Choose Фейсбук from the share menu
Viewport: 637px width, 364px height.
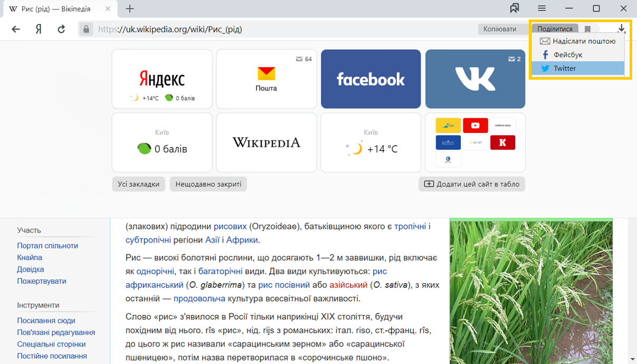(x=578, y=55)
